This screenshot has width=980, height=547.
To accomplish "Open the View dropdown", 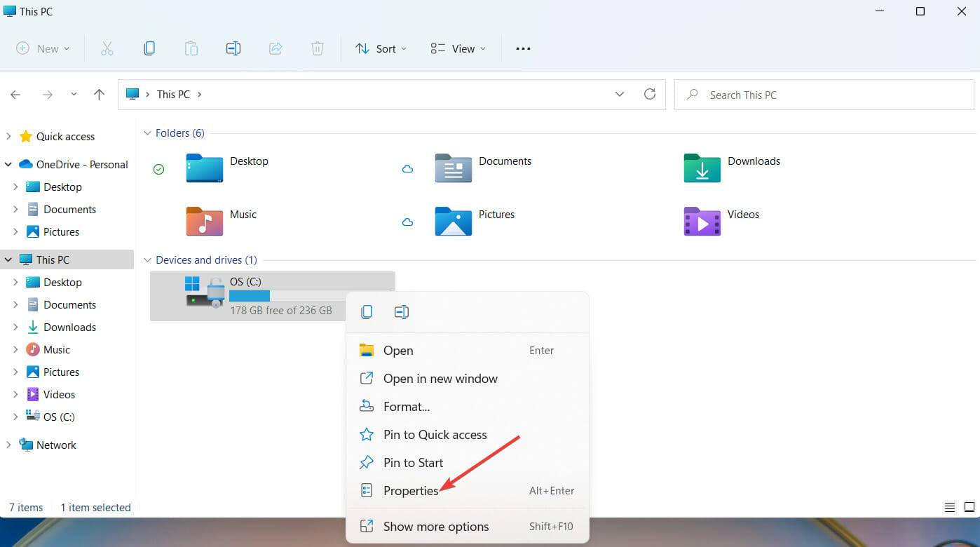I will click(x=457, y=48).
